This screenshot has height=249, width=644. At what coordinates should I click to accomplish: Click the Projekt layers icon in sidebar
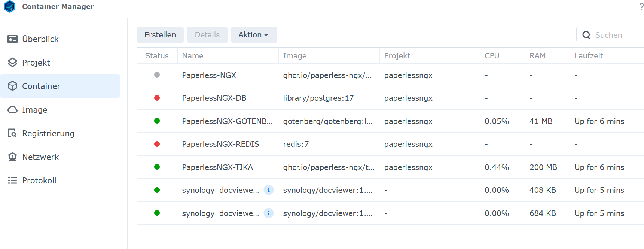pos(12,63)
